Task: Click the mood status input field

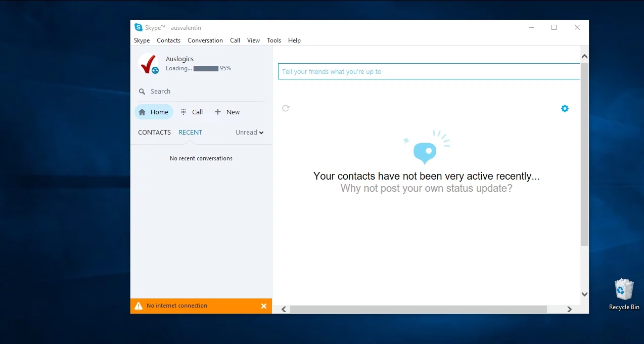Action: 429,71
